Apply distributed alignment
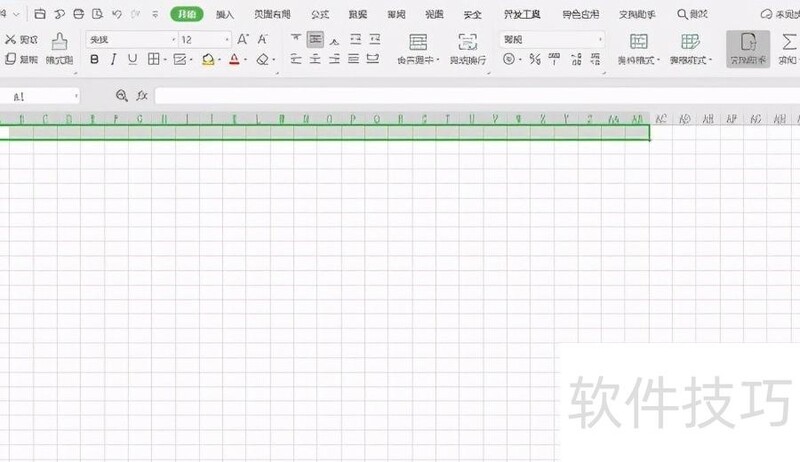This screenshot has width=800, height=462. pyautogui.click(x=373, y=59)
